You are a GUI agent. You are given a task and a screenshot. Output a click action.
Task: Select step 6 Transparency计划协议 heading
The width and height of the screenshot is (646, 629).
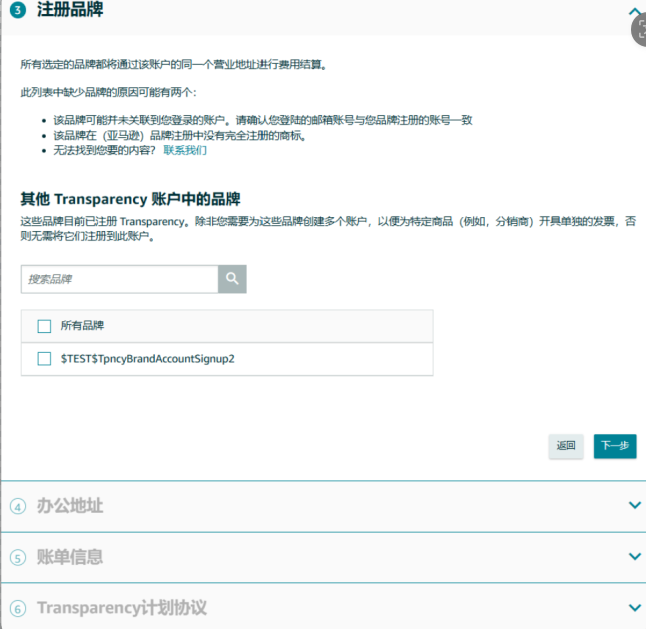click(122, 608)
